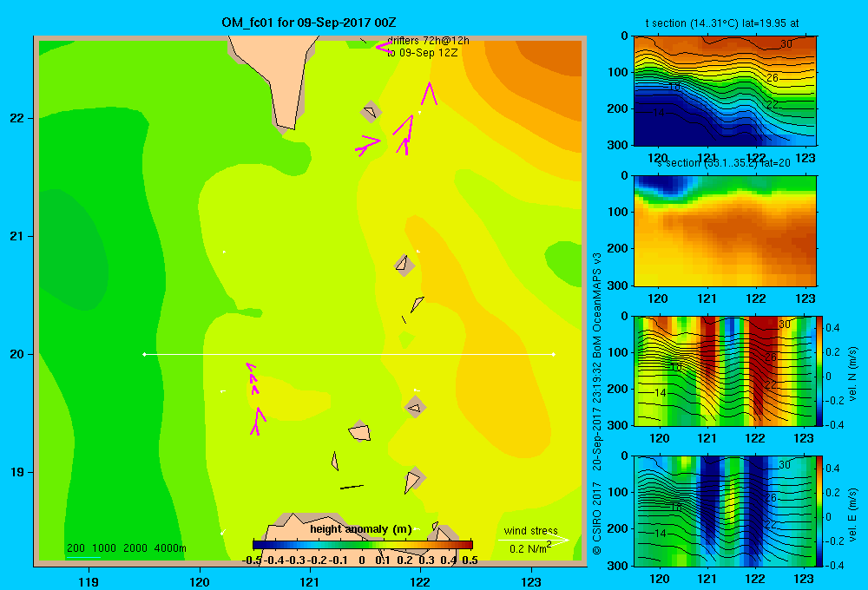868x590 pixels.
Task: Open the temperature section panel
Action: pos(725,91)
